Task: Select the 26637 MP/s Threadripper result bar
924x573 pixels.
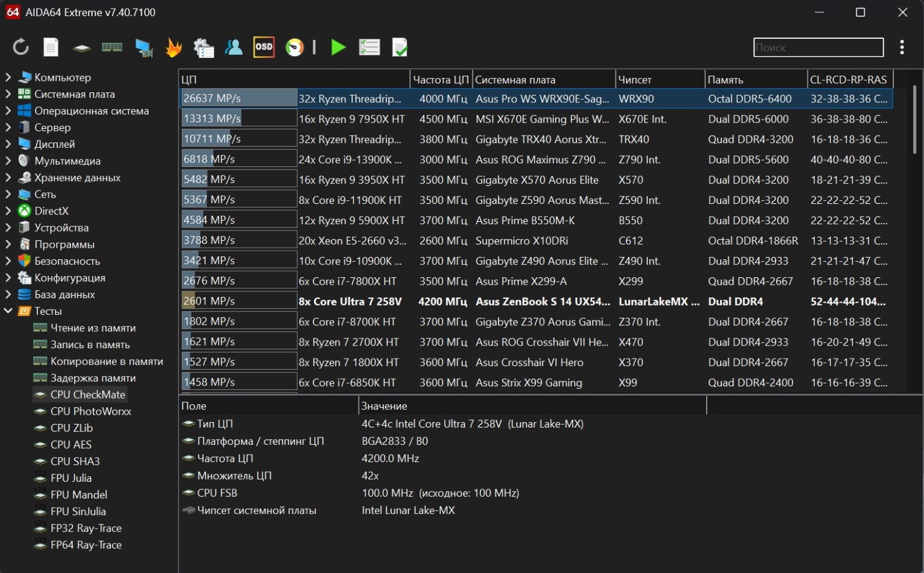Action: pyautogui.click(x=239, y=99)
